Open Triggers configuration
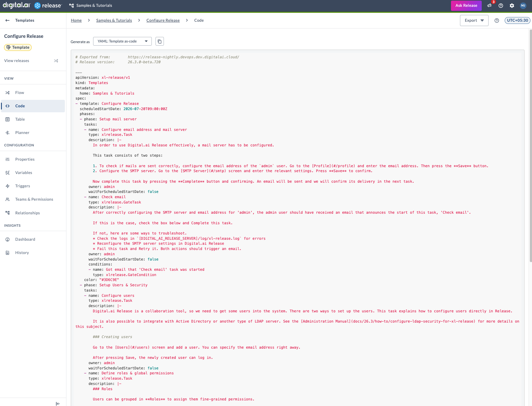 pyautogui.click(x=33, y=186)
